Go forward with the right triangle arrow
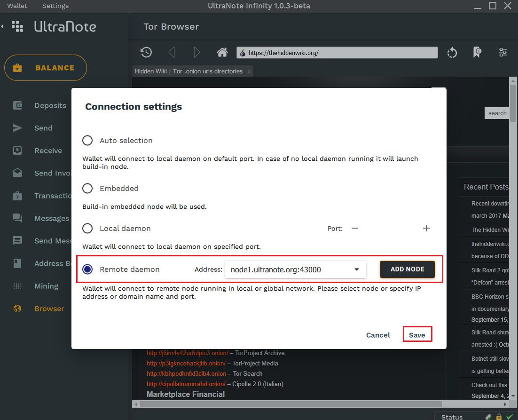This screenshot has width=518, height=420. [196, 52]
